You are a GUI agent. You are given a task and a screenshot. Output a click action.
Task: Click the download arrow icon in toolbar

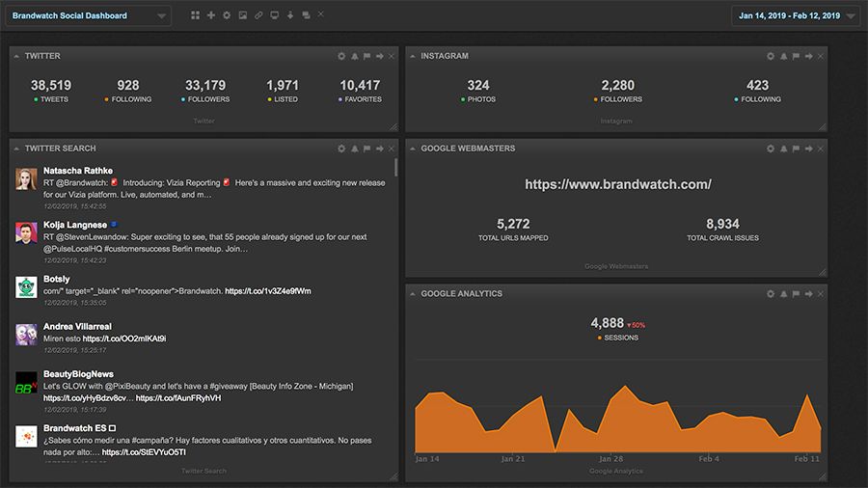click(x=290, y=15)
